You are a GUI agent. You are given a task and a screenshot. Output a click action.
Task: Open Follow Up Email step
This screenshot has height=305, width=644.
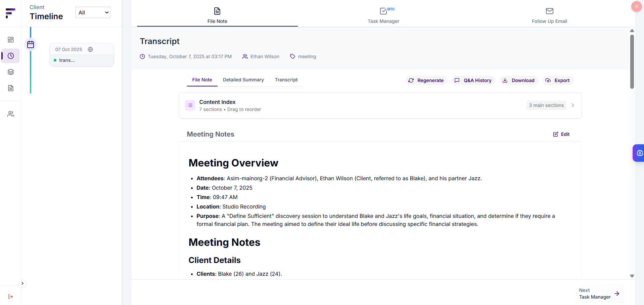point(549,15)
